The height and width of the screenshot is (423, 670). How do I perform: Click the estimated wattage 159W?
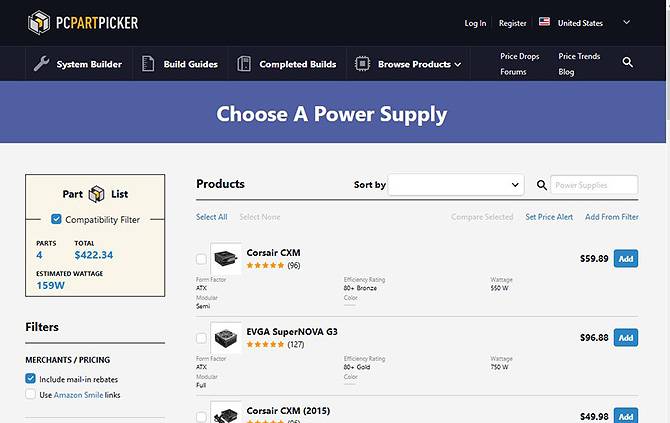(50, 285)
